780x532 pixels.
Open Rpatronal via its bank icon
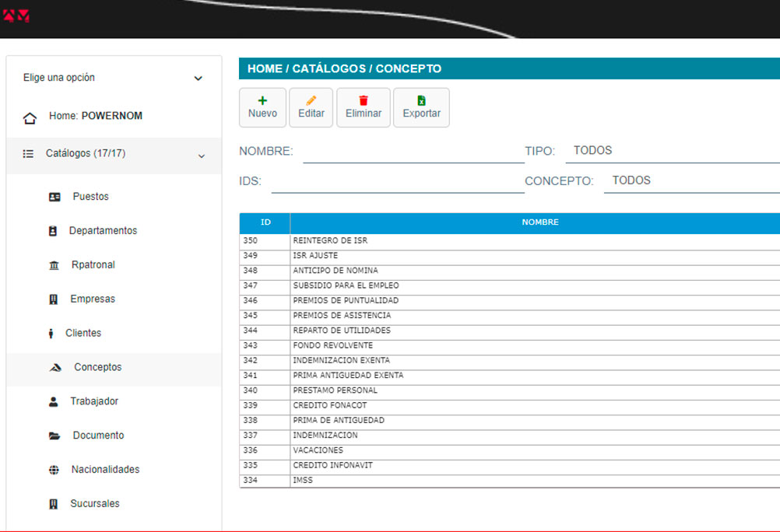click(x=54, y=266)
